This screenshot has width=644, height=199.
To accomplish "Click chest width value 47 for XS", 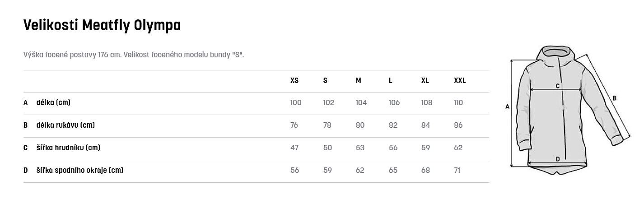I will pyautogui.click(x=294, y=148).
